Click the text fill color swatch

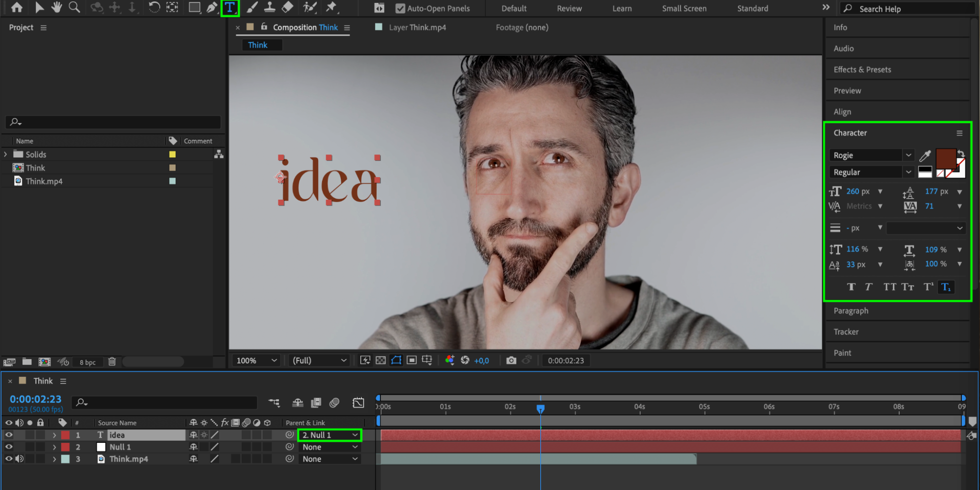[x=945, y=158]
